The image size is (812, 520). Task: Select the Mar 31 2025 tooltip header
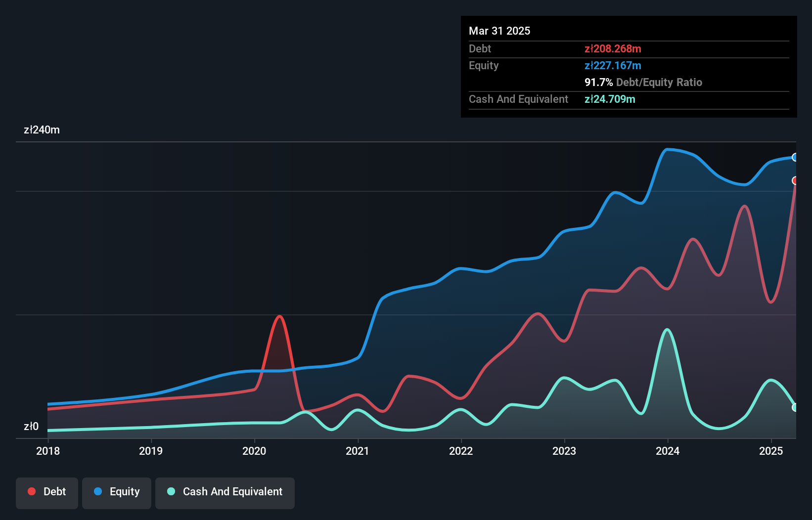499,31
